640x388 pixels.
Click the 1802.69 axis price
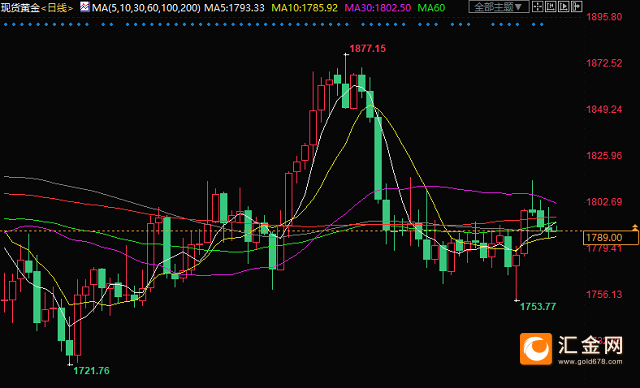[x=604, y=202]
